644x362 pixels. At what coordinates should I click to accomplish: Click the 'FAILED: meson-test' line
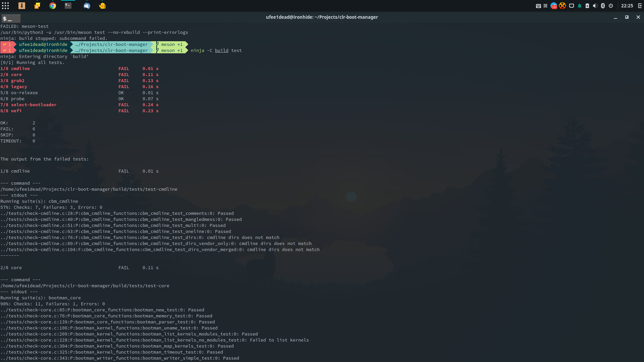(x=24, y=26)
